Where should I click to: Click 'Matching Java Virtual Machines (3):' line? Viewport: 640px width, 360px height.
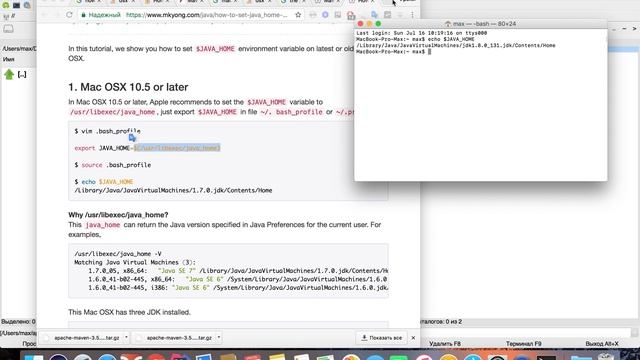[x=135, y=262]
